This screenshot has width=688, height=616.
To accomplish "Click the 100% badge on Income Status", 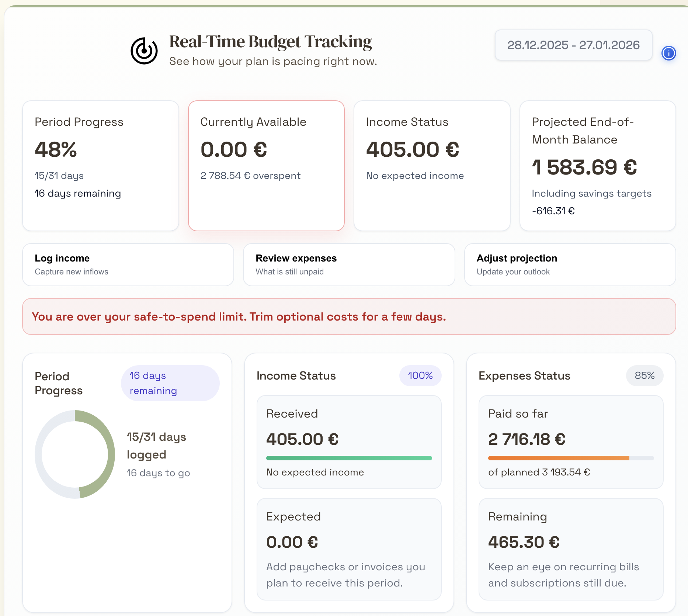I will pyautogui.click(x=420, y=376).
